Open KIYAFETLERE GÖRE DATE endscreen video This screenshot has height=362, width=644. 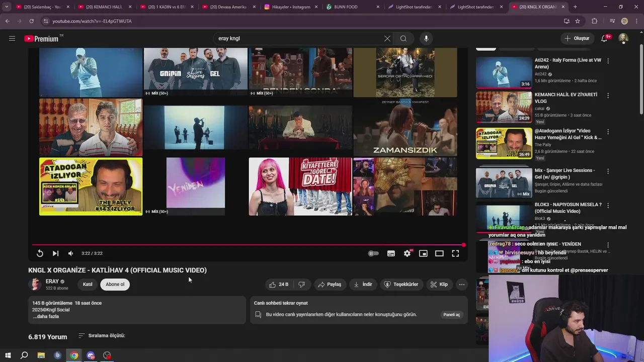[300, 187]
